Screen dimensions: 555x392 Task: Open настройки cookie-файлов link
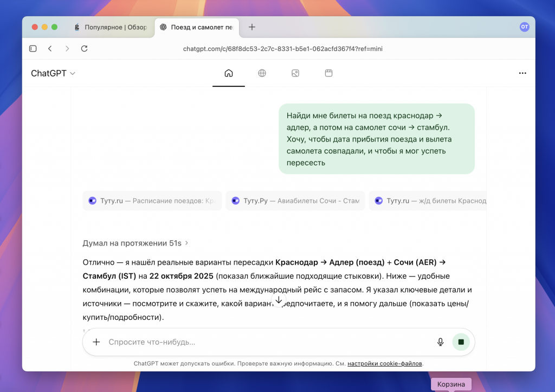(384, 363)
